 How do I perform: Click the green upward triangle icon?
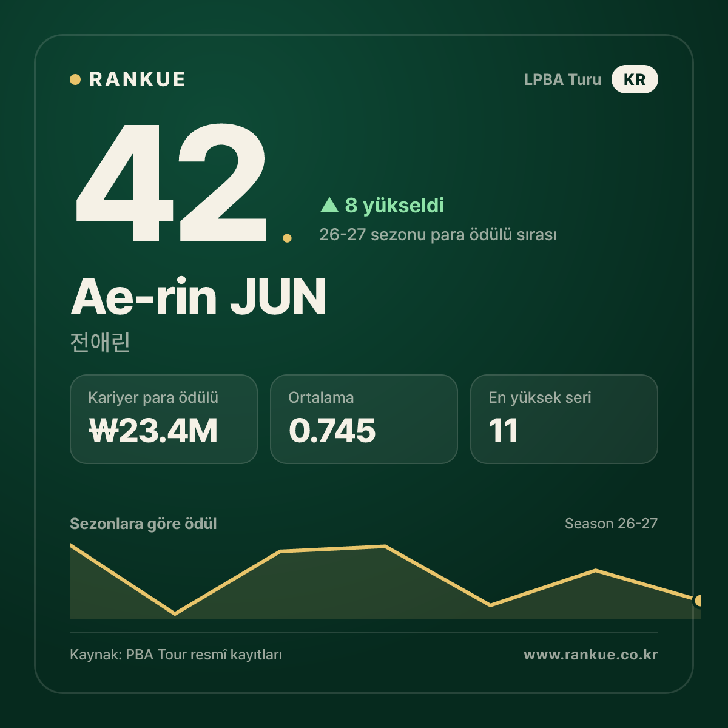[x=329, y=205]
